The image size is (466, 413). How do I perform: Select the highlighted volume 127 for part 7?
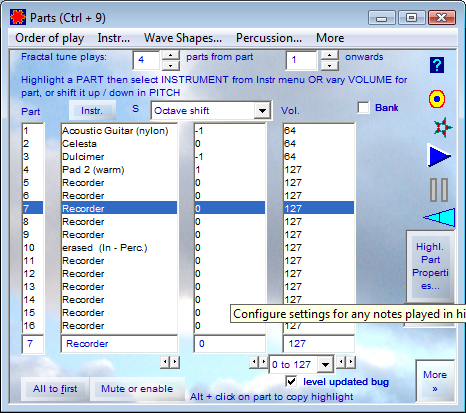(319, 209)
